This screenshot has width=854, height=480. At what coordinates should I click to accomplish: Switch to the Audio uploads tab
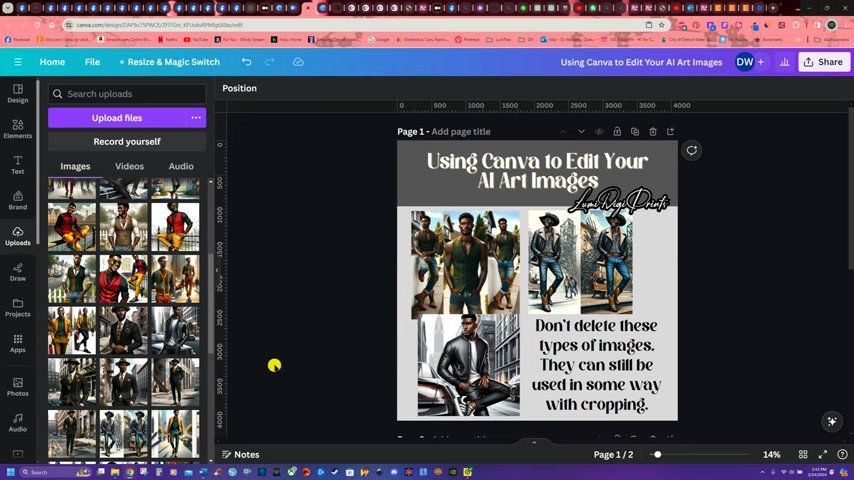pos(181,166)
